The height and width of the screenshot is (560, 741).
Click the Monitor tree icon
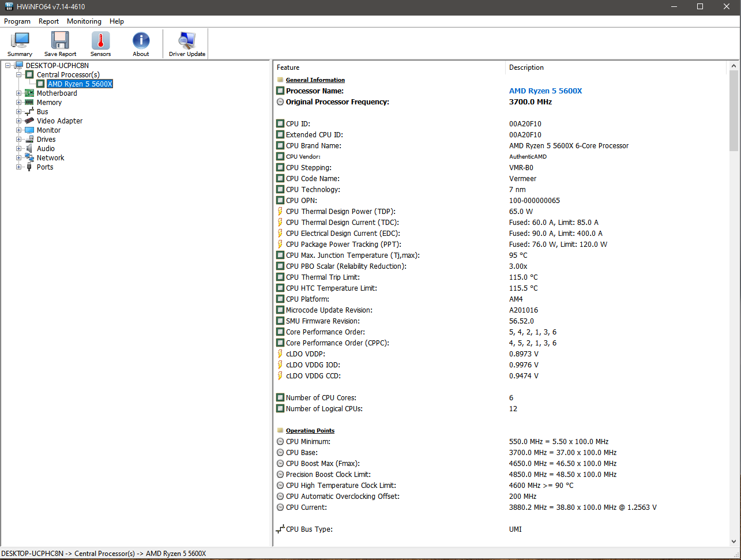pyautogui.click(x=29, y=130)
